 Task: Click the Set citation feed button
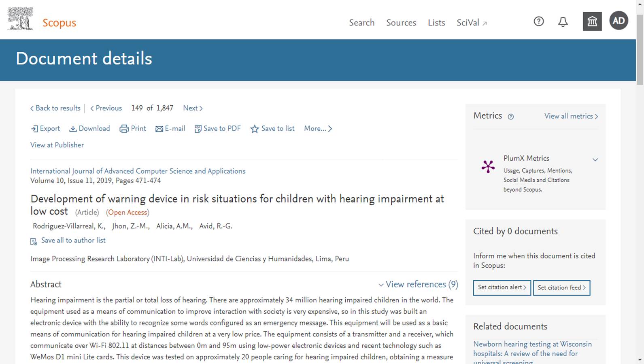(x=561, y=287)
